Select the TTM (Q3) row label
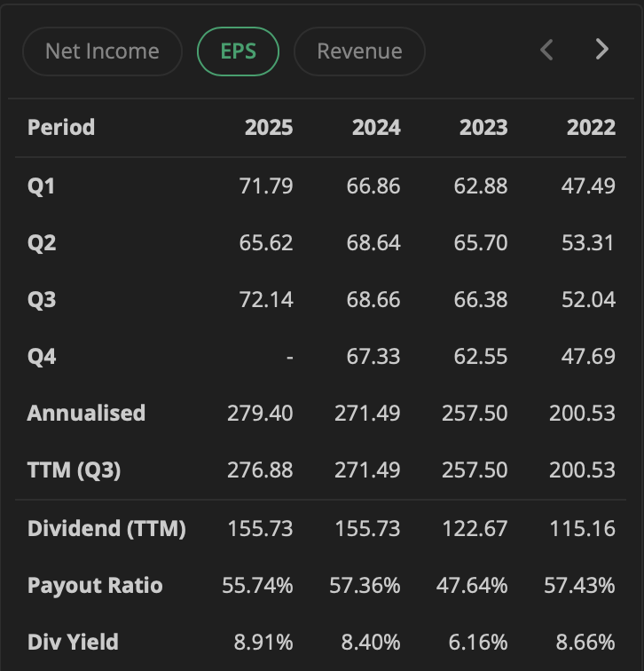 click(x=74, y=470)
